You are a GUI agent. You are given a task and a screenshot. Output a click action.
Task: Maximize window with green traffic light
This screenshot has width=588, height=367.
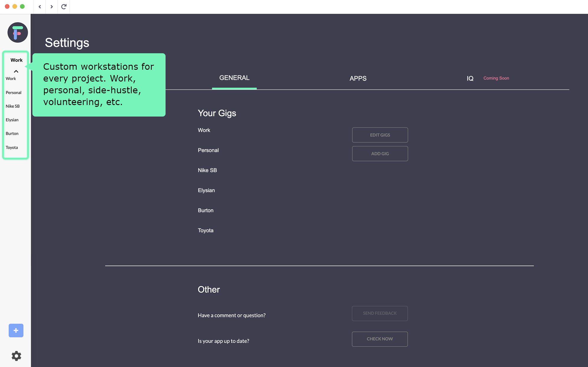[x=22, y=6]
